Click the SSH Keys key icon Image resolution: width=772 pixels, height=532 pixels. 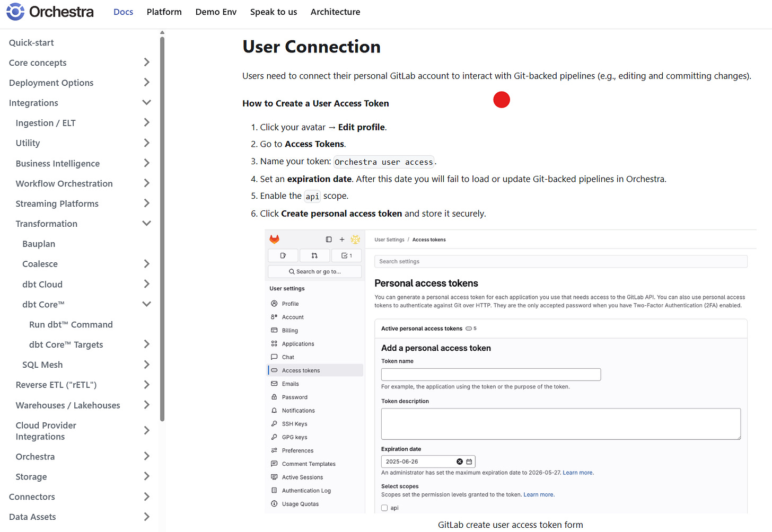pyautogui.click(x=274, y=424)
